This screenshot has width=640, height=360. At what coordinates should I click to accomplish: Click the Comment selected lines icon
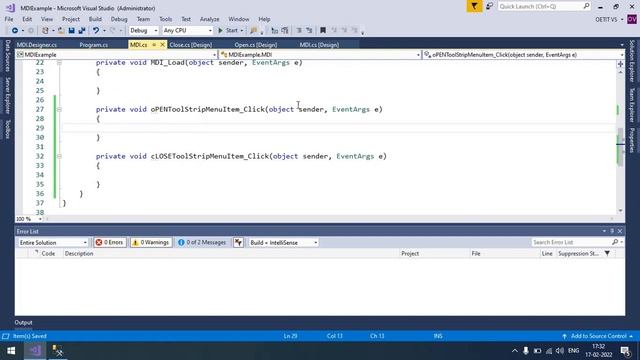click(x=274, y=31)
